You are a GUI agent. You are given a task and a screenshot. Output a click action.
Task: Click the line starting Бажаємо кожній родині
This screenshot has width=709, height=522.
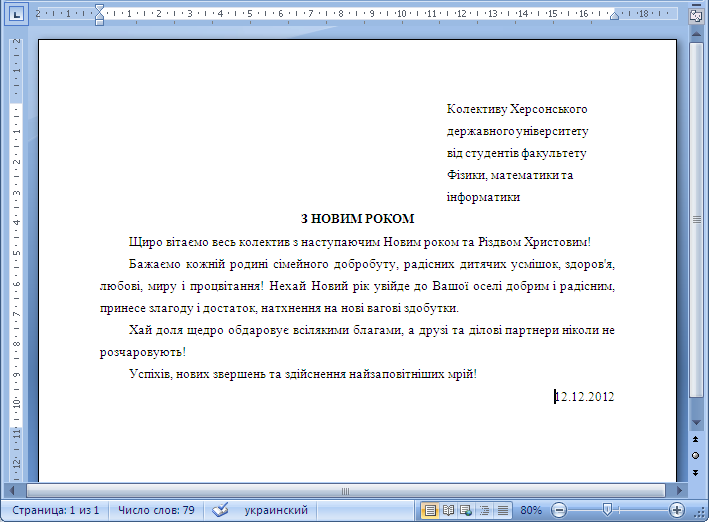click(372, 264)
